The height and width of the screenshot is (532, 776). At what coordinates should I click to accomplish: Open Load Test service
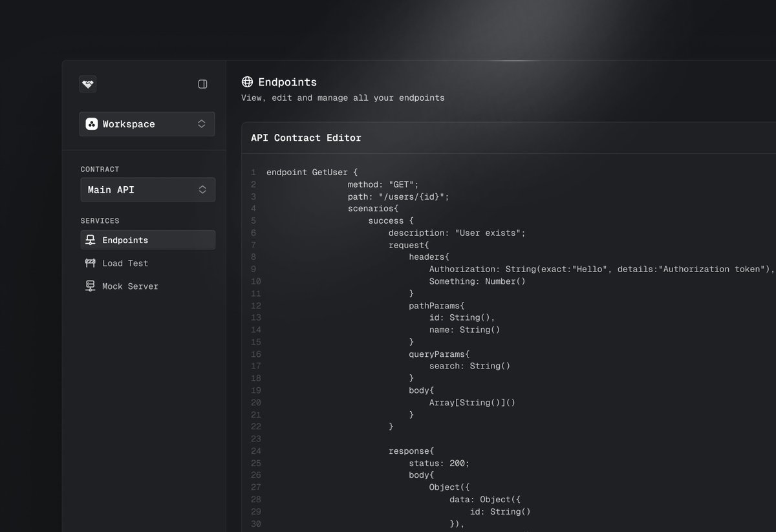click(147, 263)
